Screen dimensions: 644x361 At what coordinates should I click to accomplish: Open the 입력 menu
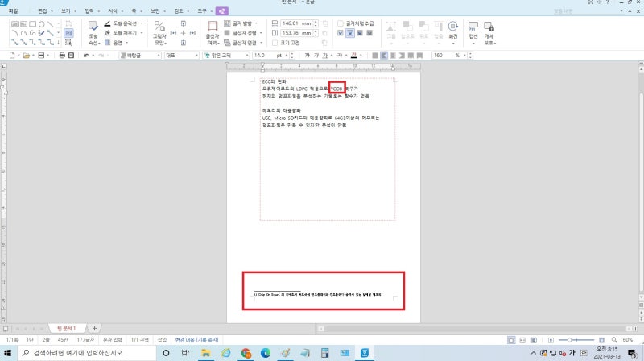[x=89, y=11]
